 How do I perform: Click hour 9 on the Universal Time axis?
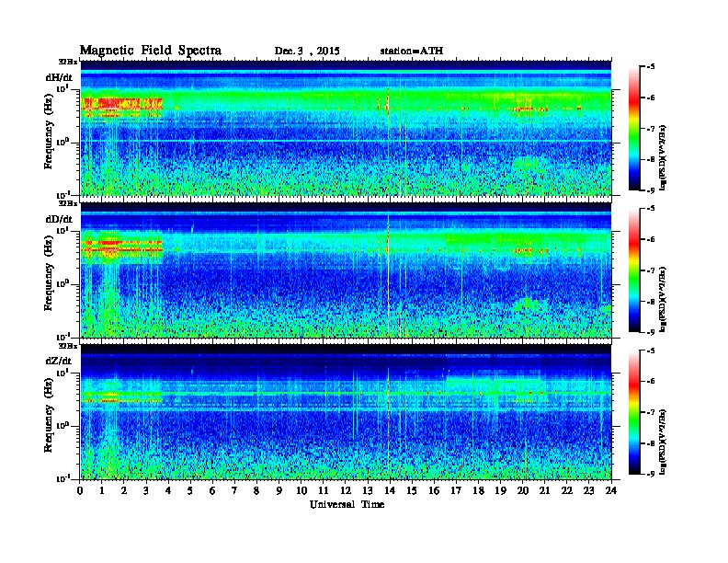pyautogui.click(x=279, y=490)
